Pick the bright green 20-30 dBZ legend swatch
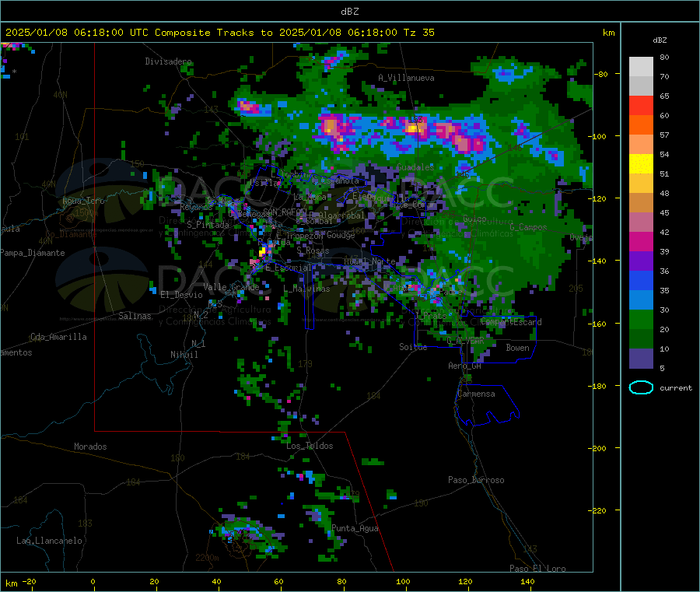Viewport: 700px width, 592px height. (641, 320)
